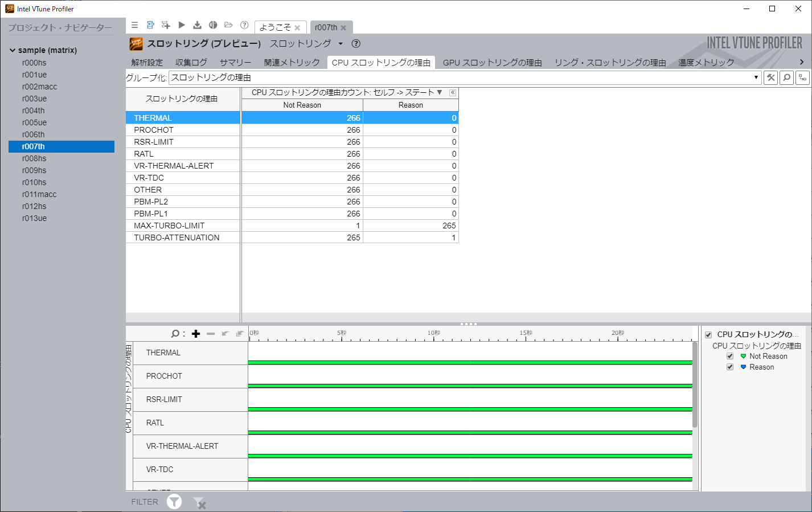Click the import result download icon
Screen dimensions: 812x512
(197, 25)
